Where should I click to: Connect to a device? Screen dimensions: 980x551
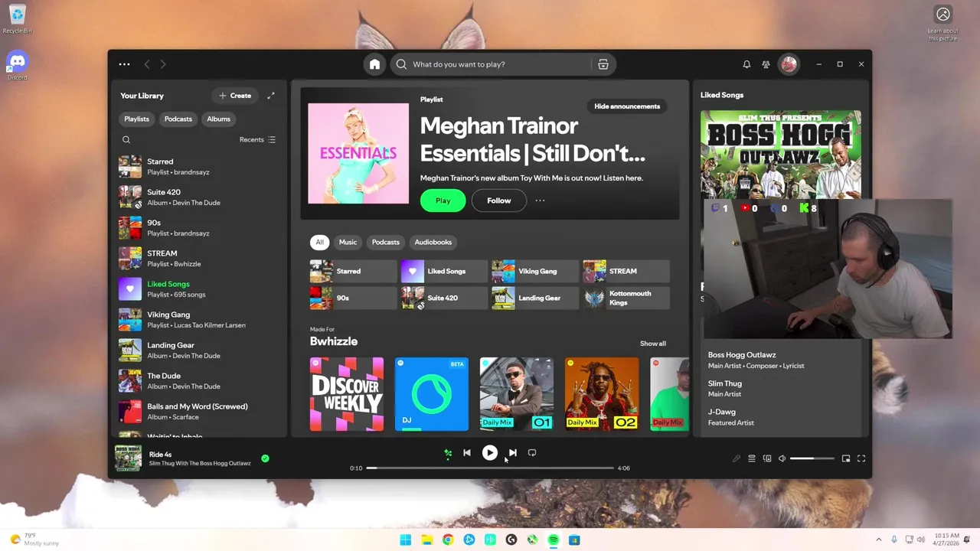(x=767, y=458)
